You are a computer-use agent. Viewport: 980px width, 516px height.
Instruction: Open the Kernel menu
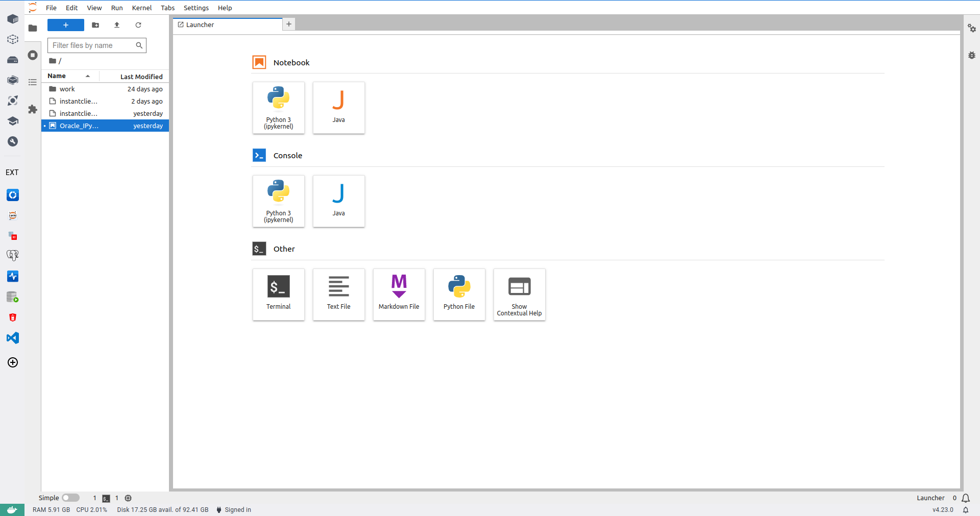coord(141,8)
